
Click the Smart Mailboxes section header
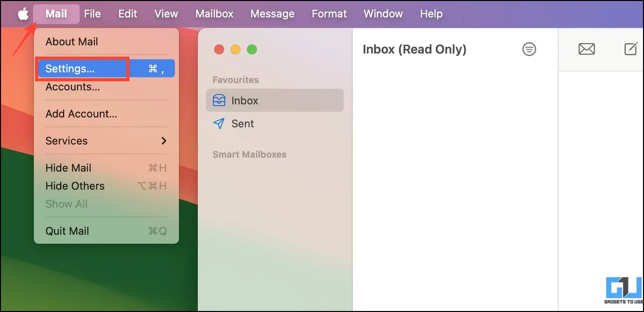point(249,154)
